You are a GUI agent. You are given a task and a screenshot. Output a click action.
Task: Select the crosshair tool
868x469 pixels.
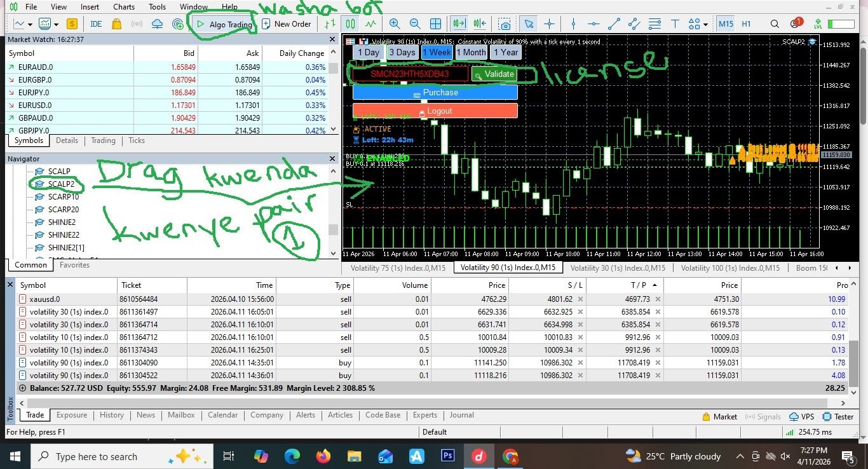(549, 24)
